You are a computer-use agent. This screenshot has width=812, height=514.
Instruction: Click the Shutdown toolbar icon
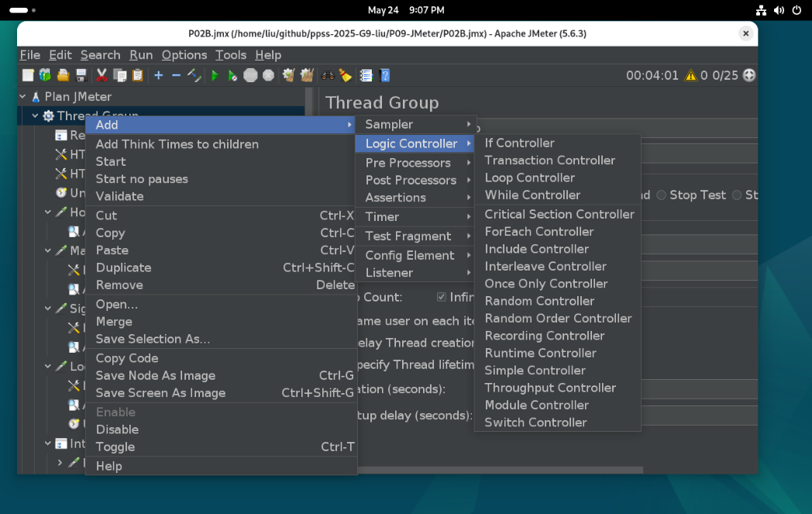pyautogui.click(x=268, y=76)
